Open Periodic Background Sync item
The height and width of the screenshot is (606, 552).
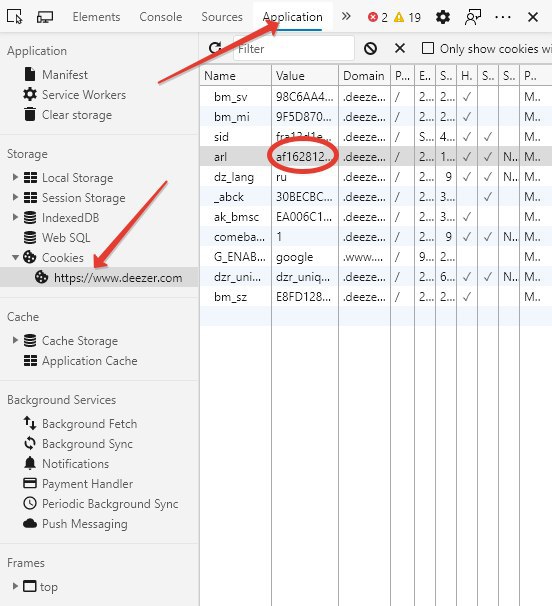[x=110, y=504]
